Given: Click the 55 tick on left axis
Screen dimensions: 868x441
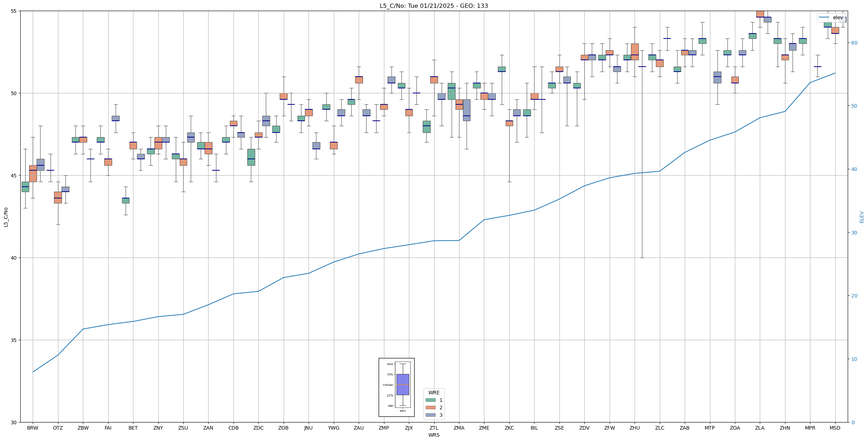Looking at the screenshot, I should tap(14, 11).
